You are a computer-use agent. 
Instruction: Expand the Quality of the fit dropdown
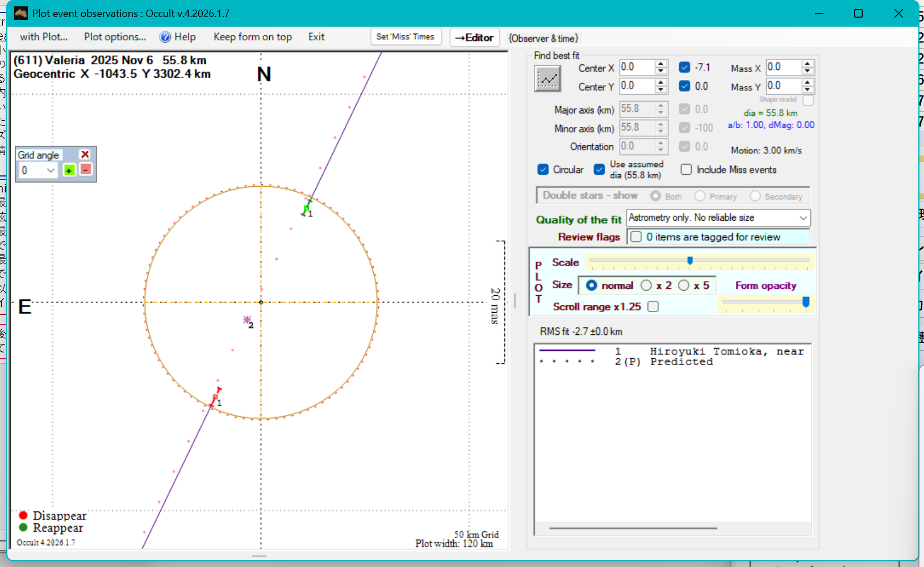tap(803, 218)
